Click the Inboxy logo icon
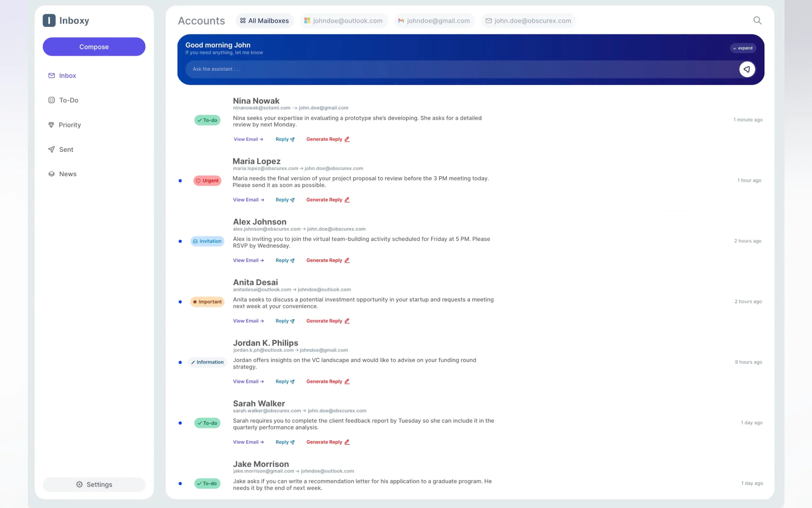The image size is (812, 508). [x=49, y=20]
